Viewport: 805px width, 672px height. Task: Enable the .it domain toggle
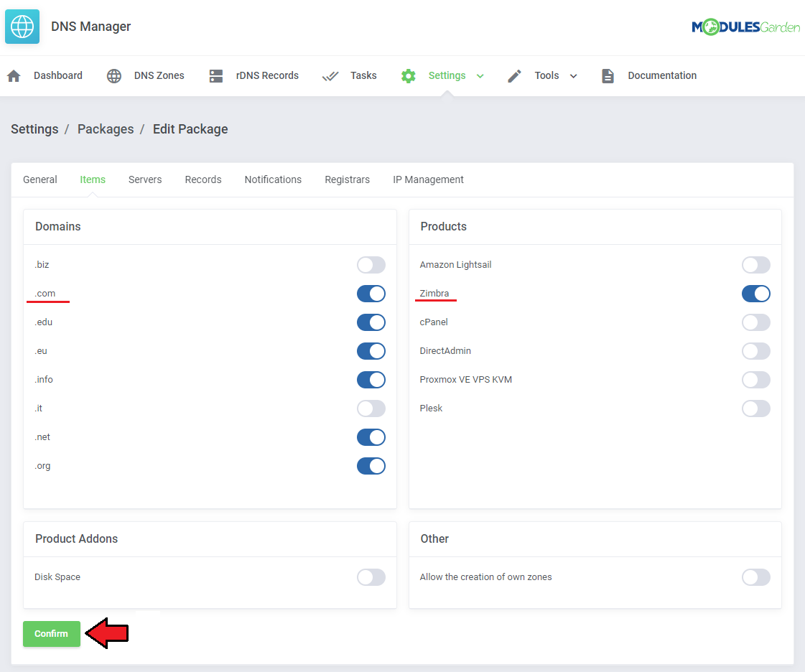click(371, 409)
